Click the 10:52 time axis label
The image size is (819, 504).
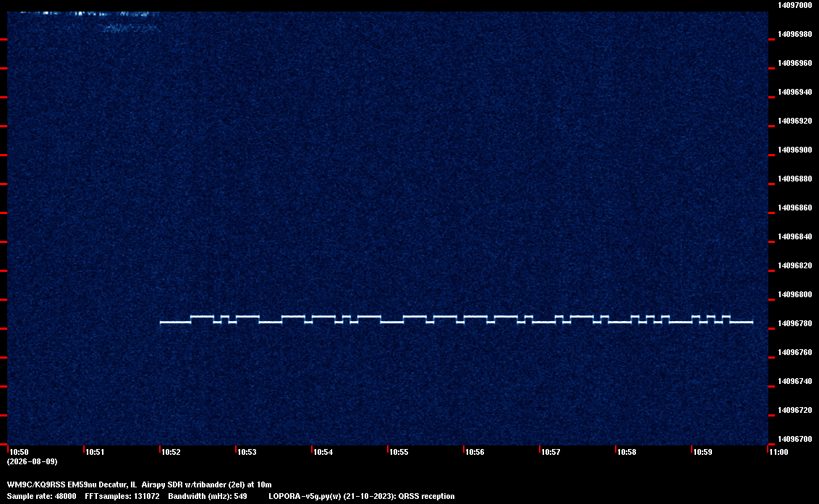click(x=171, y=452)
